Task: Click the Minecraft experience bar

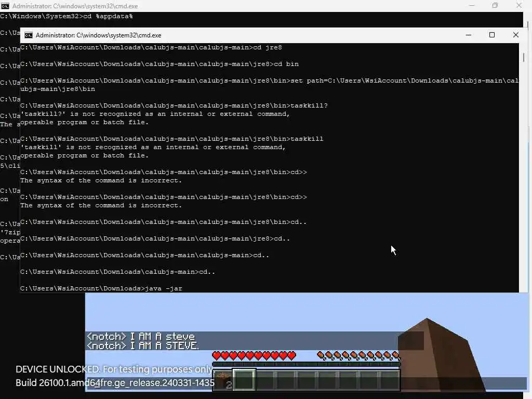Action: [x=307, y=364]
